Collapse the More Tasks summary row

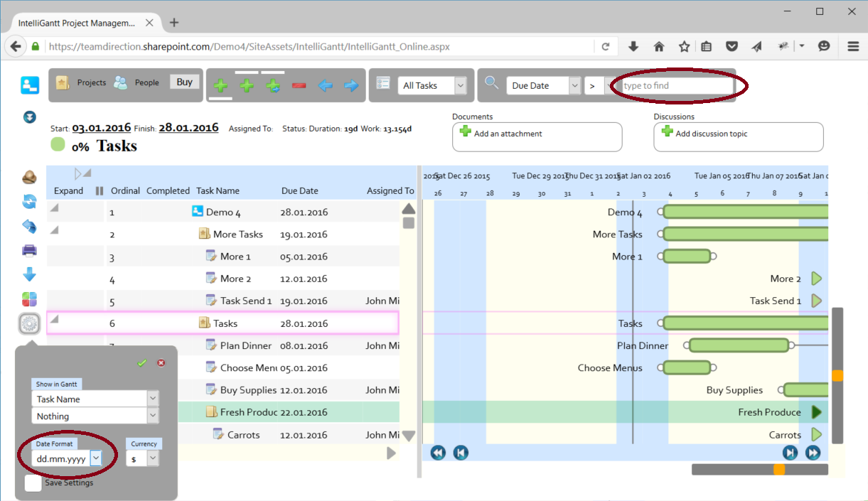click(x=54, y=230)
